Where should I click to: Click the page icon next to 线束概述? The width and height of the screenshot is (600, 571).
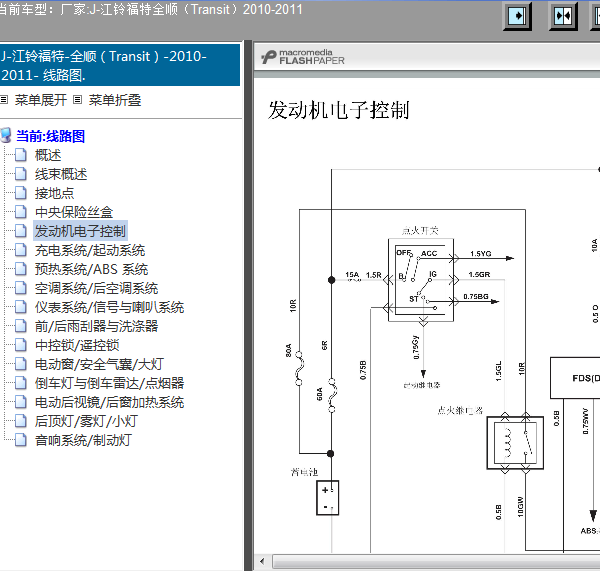(x=21, y=174)
